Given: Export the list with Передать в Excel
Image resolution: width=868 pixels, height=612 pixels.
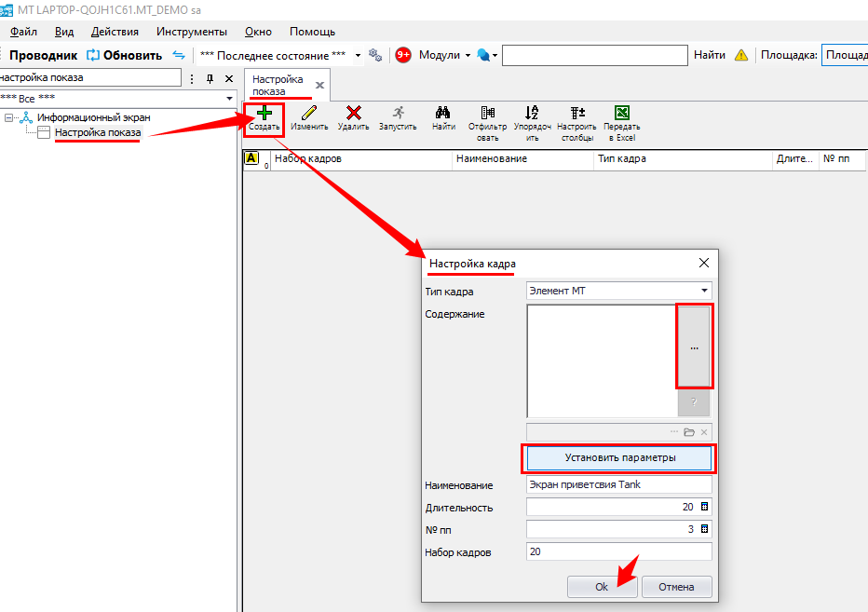Looking at the screenshot, I should point(621,114).
